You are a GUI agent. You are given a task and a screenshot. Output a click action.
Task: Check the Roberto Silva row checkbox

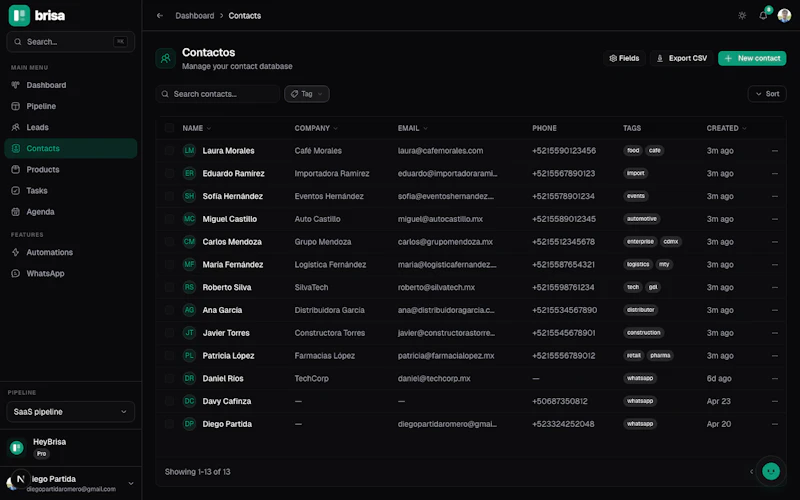click(169, 287)
